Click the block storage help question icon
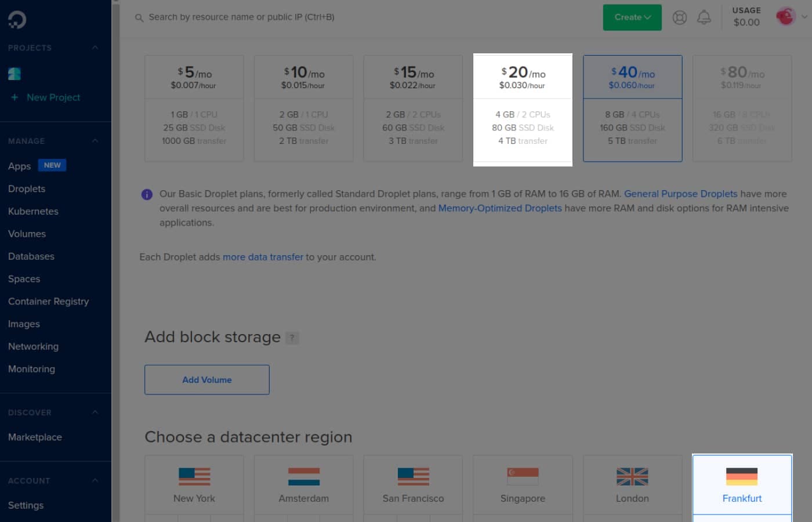Viewport: 812px width, 522px height. tap(292, 338)
